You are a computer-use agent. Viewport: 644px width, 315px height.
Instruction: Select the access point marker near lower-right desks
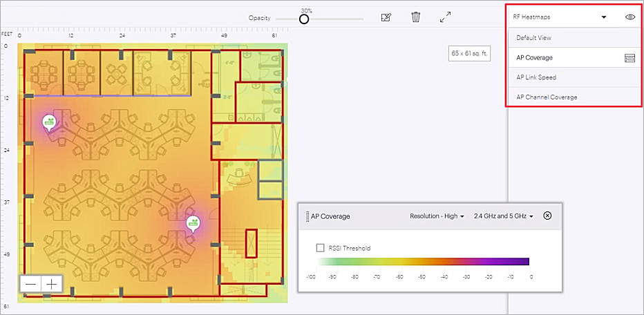pyautogui.click(x=193, y=224)
